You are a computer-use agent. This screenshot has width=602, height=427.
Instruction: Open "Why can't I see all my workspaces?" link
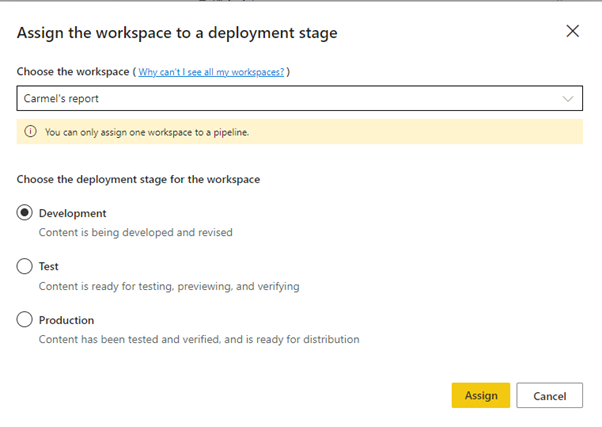211,73
